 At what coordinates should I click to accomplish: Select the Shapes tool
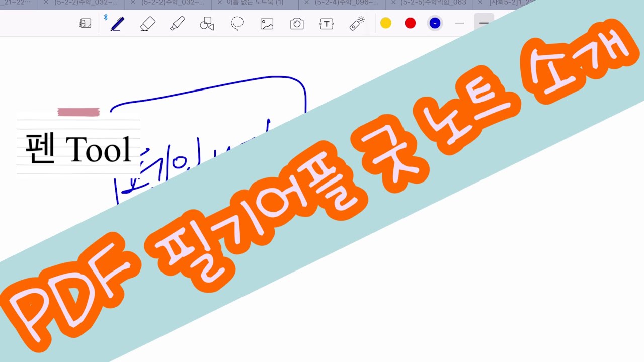(x=207, y=24)
